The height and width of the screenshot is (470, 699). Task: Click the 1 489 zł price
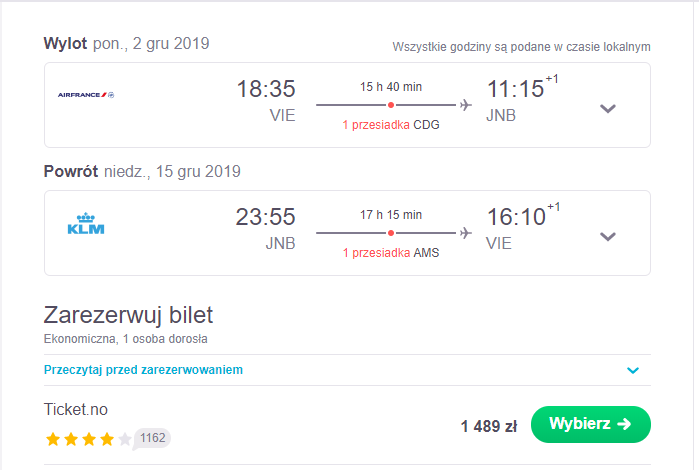click(x=489, y=426)
